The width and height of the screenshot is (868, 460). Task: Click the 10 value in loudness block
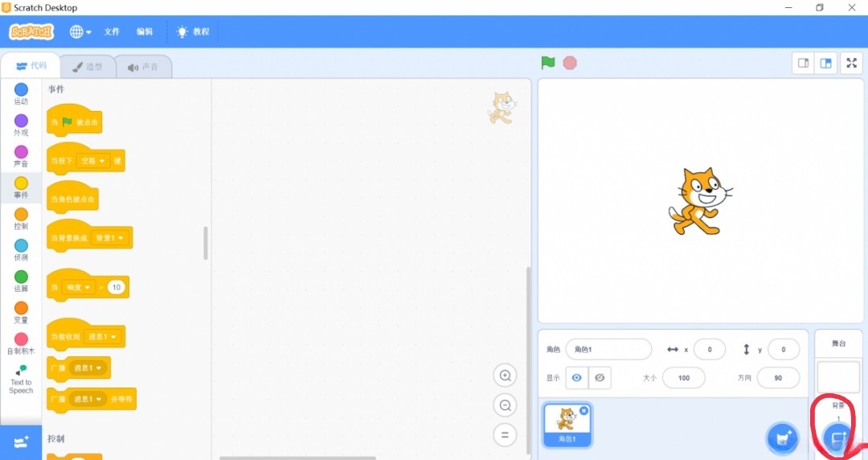pos(116,287)
